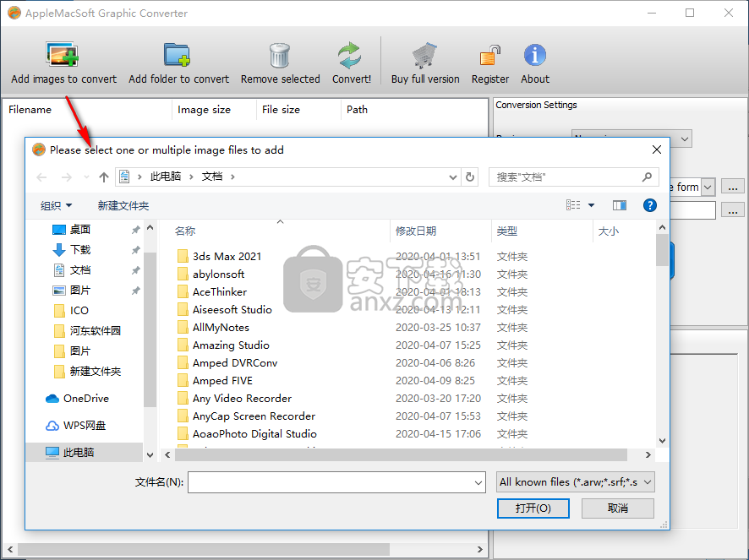749x560 pixels.
Task: Click the upper browse … button
Action: pos(733,188)
